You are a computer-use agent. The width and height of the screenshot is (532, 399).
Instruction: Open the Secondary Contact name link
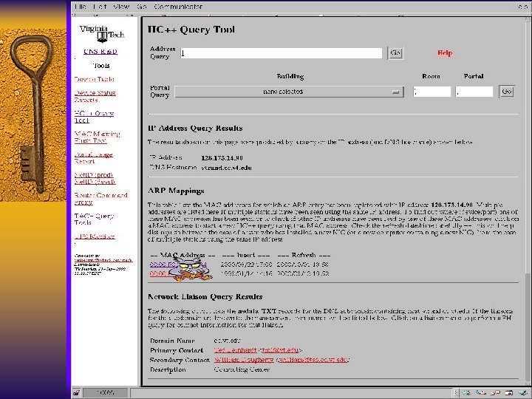[x=244, y=360]
